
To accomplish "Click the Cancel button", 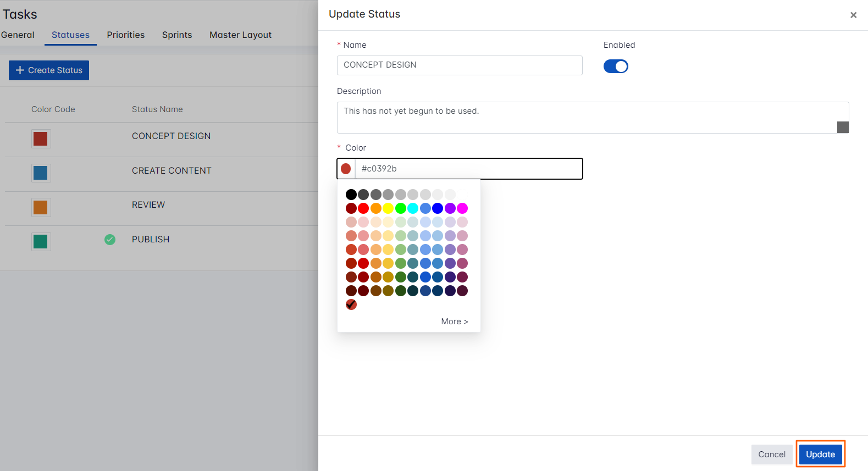I will (x=772, y=455).
